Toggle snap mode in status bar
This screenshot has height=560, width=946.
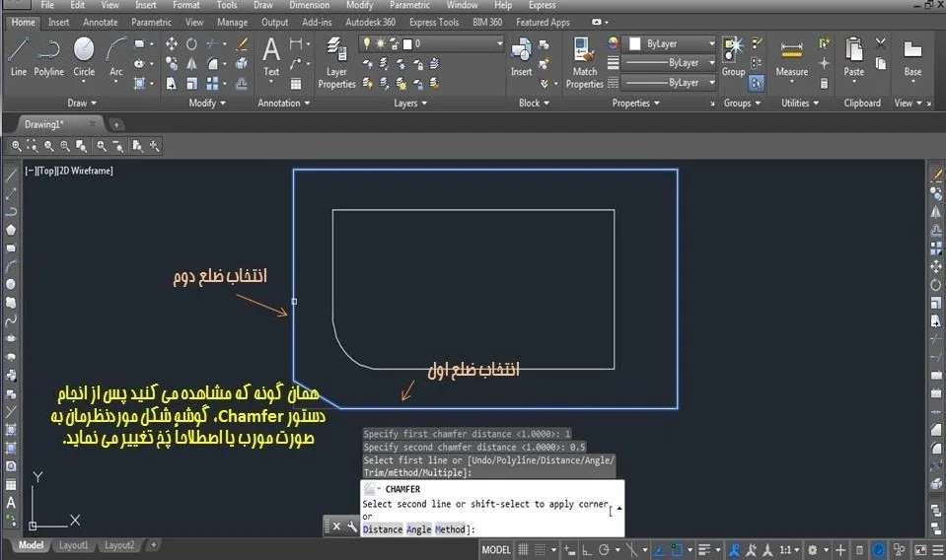click(540, 550)
